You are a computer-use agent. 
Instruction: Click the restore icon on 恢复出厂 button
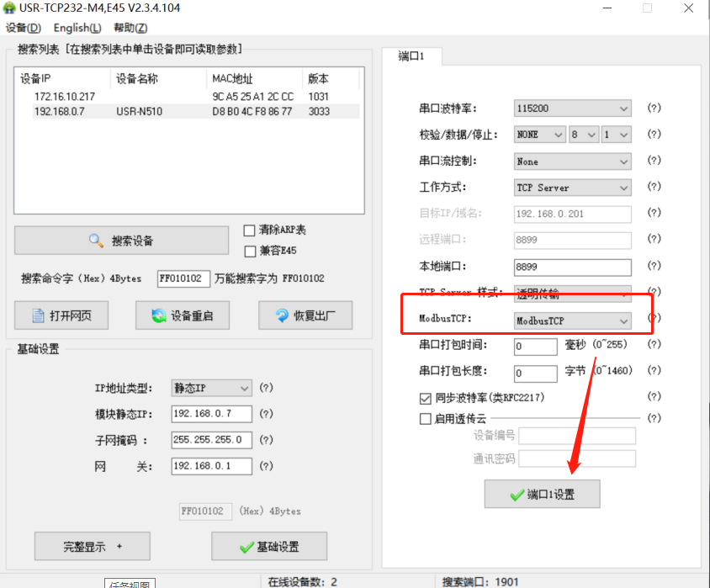282,316
